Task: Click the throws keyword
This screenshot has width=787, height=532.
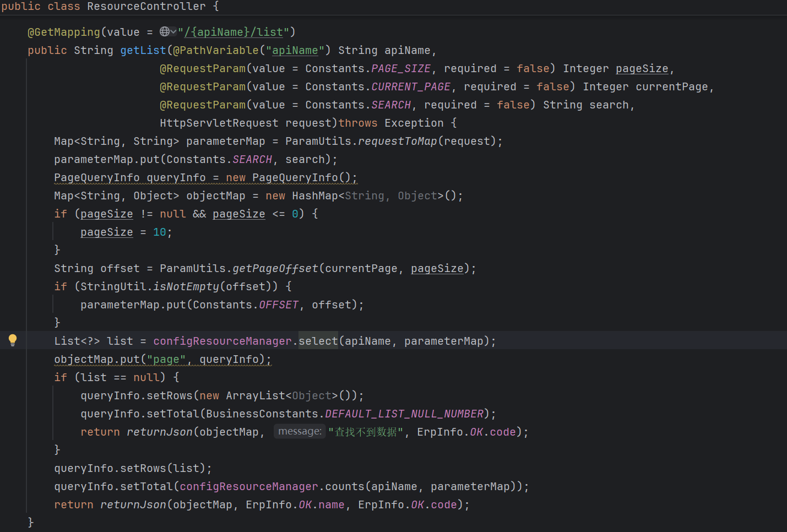Action: pyautogui.click(x=358, y=123)
